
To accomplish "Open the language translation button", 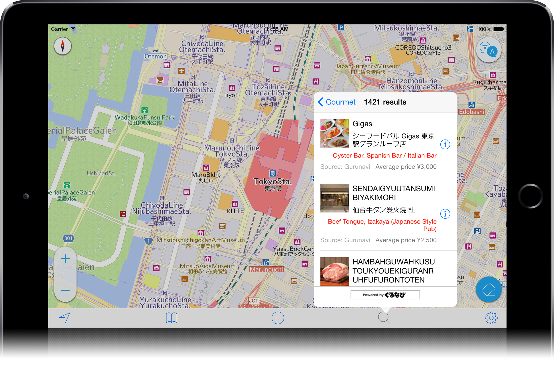I will (489, 50).
